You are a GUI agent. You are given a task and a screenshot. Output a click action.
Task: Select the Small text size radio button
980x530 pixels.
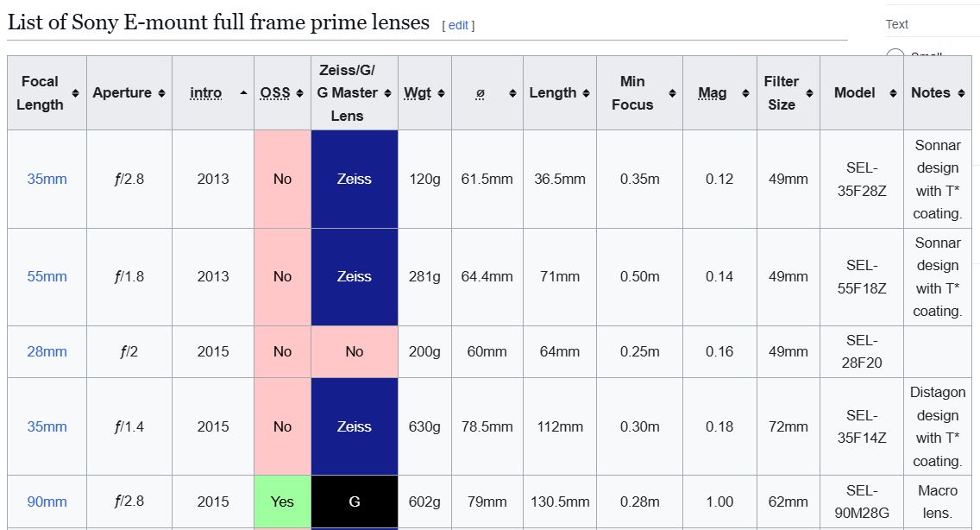click(x=895, y=57)
